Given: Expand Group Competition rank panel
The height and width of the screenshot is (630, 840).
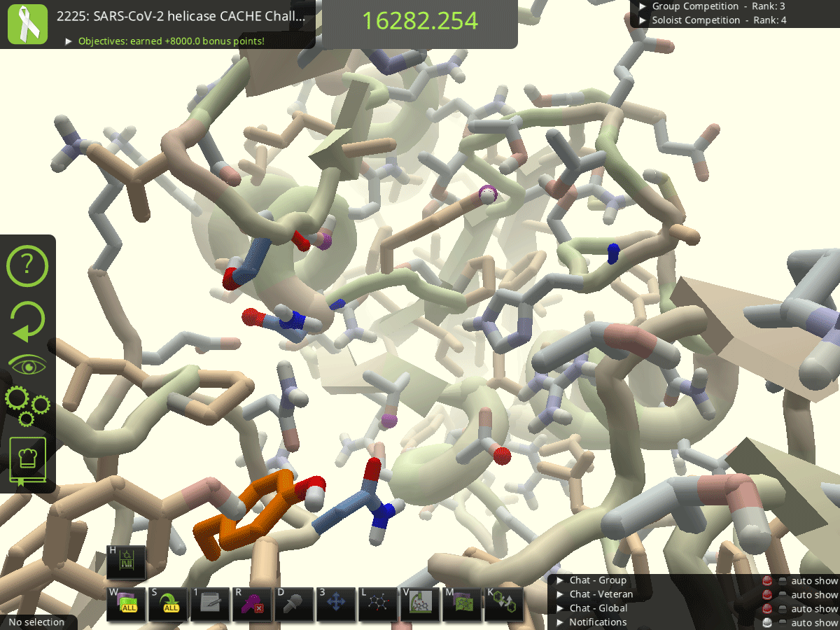Looking at the screenshot, I should [643, 6].
